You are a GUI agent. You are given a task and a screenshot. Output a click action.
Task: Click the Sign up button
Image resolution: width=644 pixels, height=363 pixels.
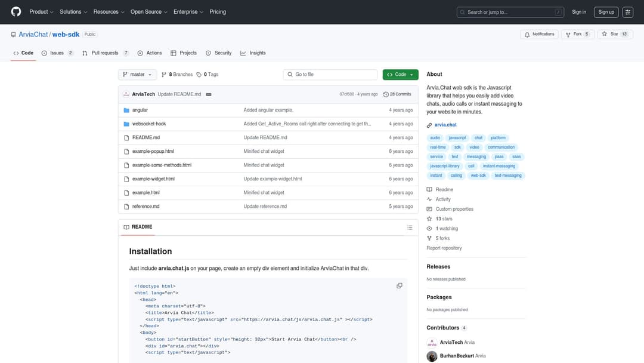(606, 12)
